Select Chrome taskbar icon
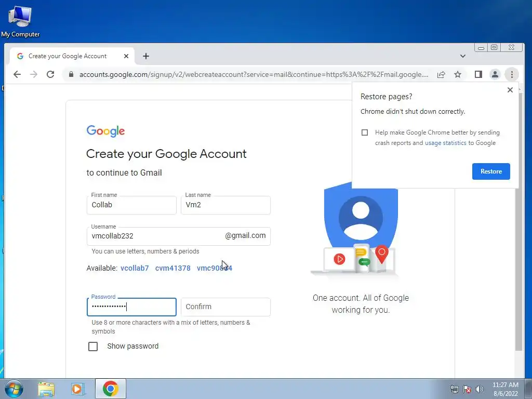The width and height of the screenshot is (532, 399). click(111, 389)
